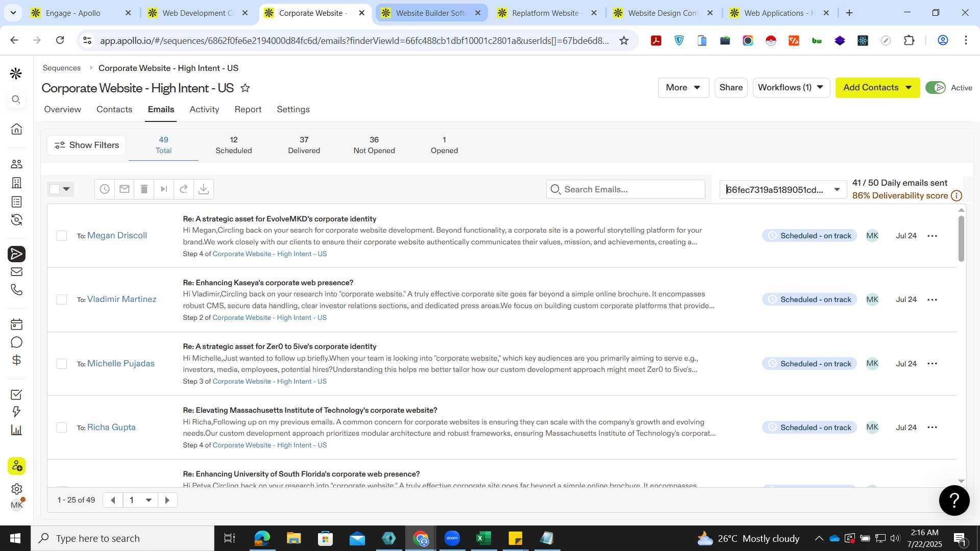Open the People icon in sidebar
The image size is (980, 551).
(x=16, y=164)
